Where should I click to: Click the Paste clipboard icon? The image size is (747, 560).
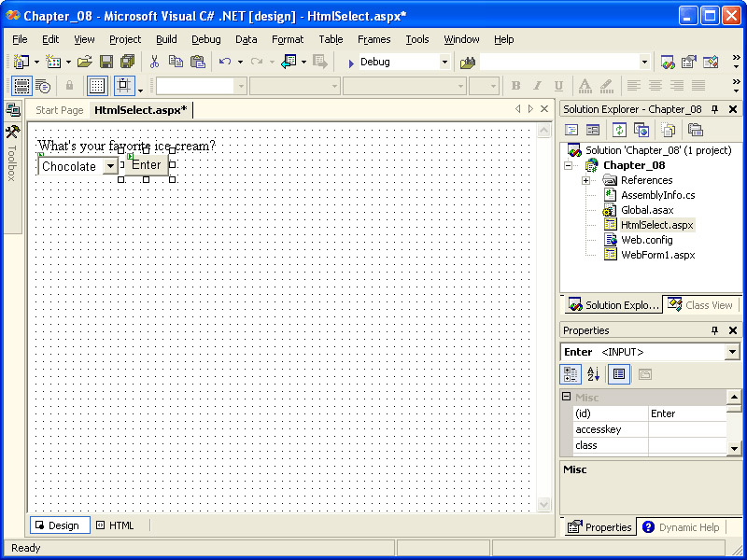197,62
